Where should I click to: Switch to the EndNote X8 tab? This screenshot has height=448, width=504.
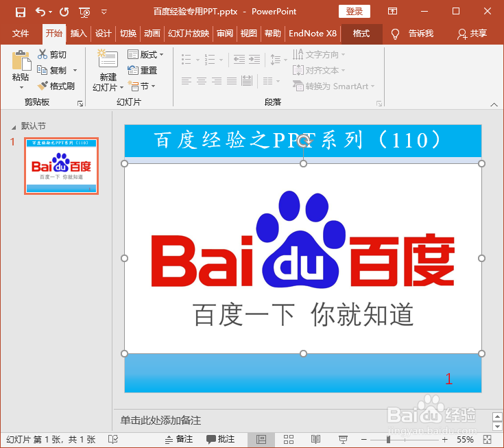click(x=313, y=34)
